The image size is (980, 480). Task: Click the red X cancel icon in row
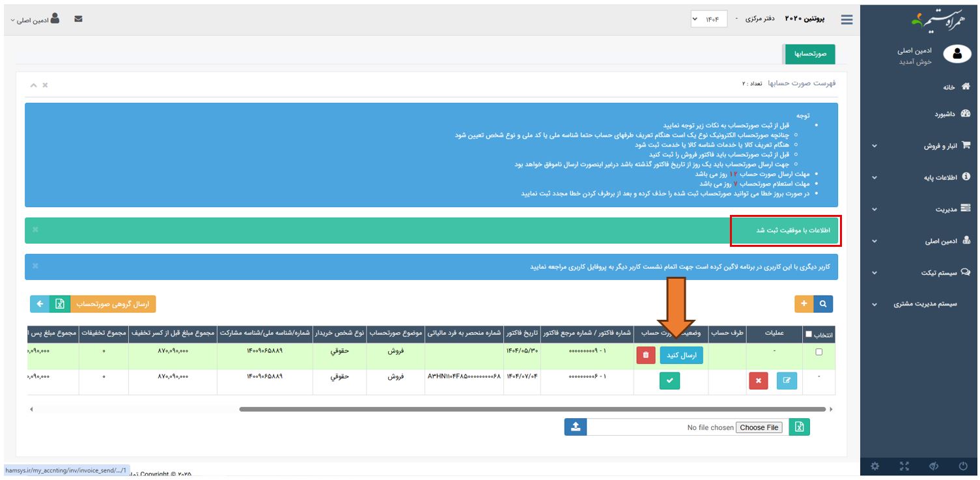click(x=758, y=380)
